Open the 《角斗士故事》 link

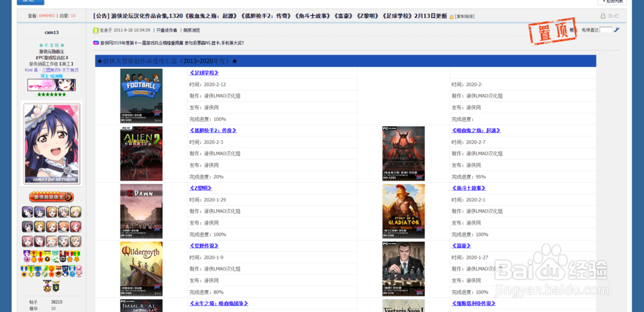coord(469,188)
